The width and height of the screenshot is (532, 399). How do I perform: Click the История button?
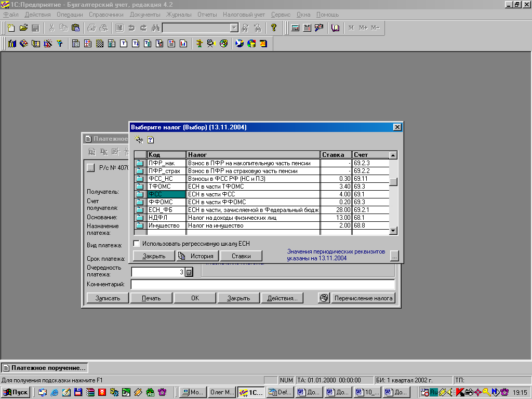click(x=197, y=256)
